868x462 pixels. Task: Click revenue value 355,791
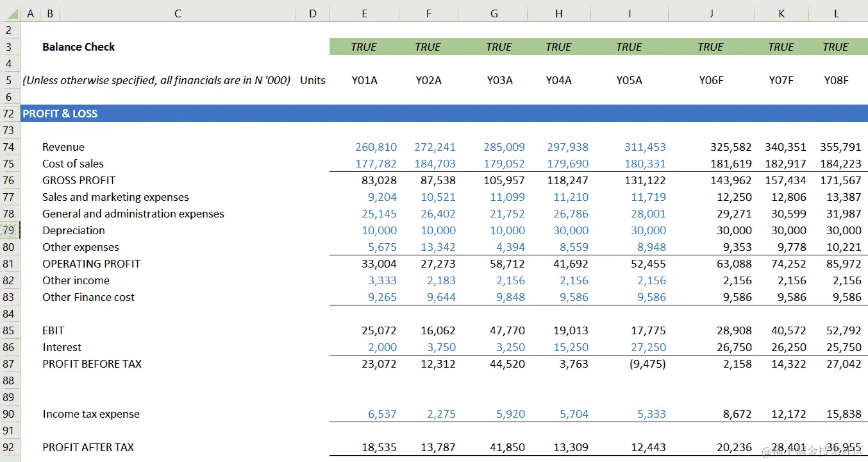[x=840, y=147]
